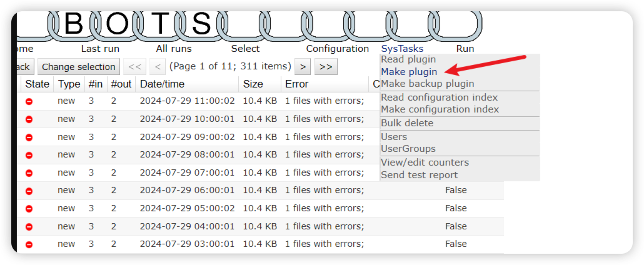The height and width of the screenshot is (265, 644).
Task: Click the red state icon for the 08:00:01 run
Action: coord(29,155)
